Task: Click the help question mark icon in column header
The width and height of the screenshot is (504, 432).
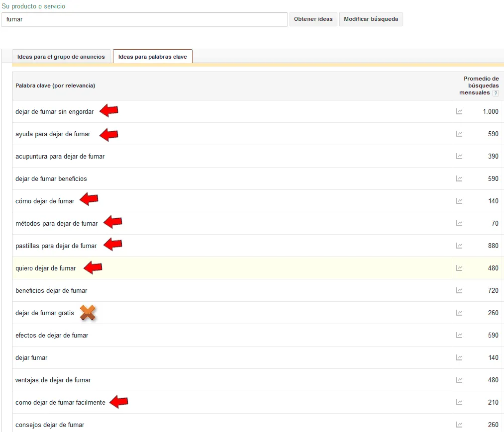Action: pyautogui.click(x=496, y=93)
